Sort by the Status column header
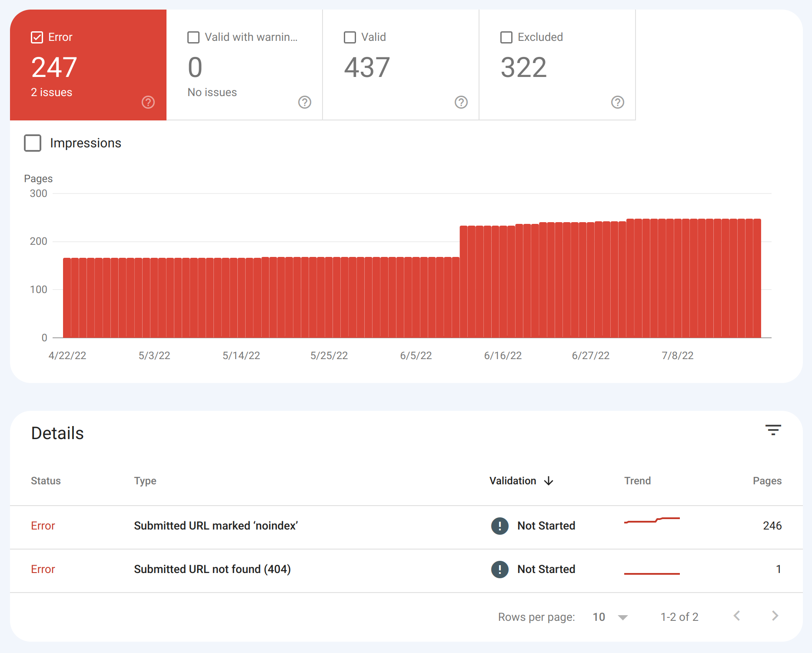812x653 pixels. click(46, 481)
